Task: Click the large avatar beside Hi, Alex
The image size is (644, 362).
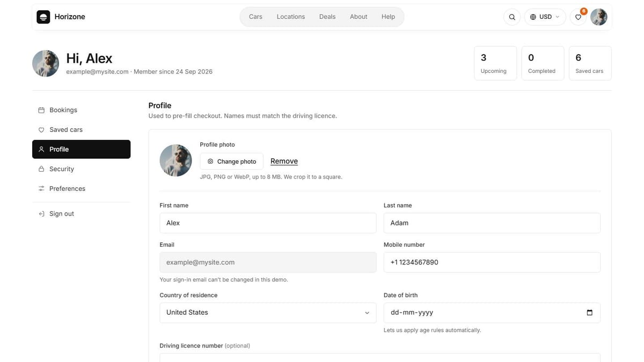Action: coord(46,63)
